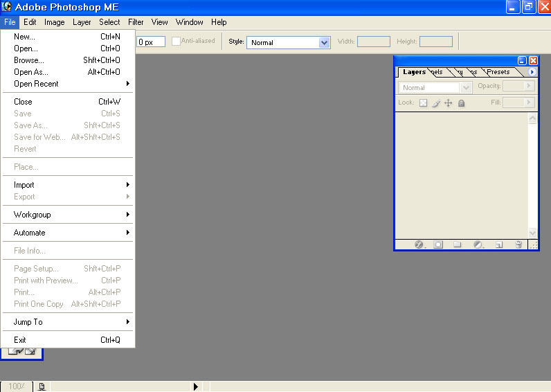
Task: Close the Layers palette window
Action: tap(533, 60)
